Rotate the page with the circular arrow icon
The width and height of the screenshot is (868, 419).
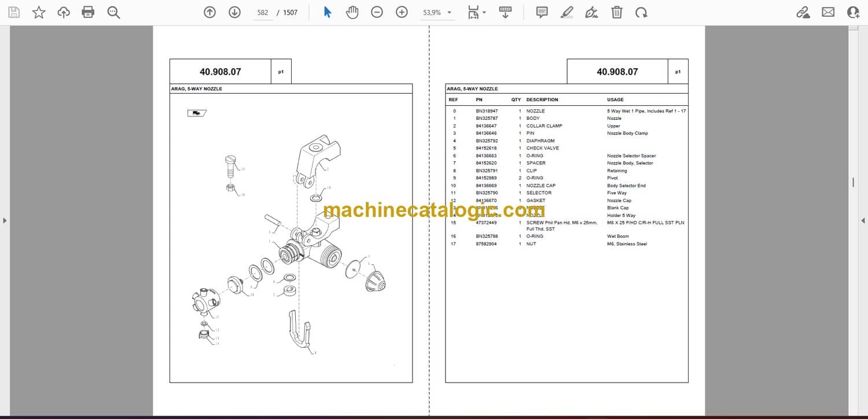pyautogui.click(x=641, y=12)
